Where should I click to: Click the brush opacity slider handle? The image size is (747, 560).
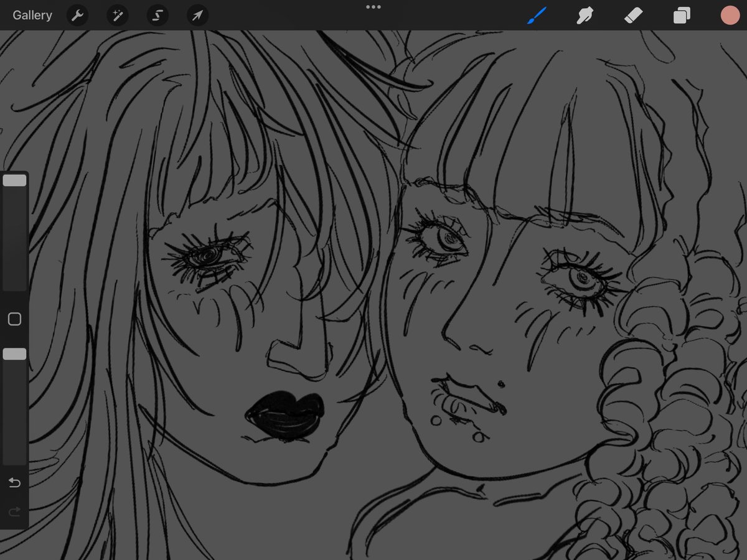point(14,354)
